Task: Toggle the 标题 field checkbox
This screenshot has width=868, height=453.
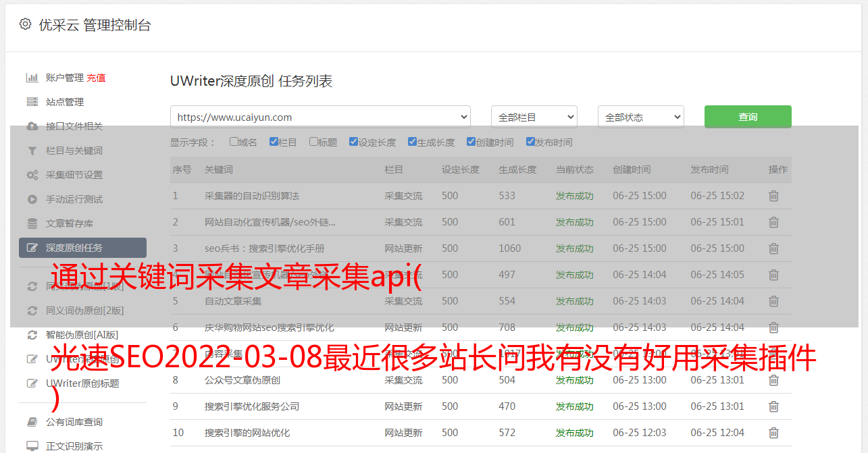Action: click(313, 142)
